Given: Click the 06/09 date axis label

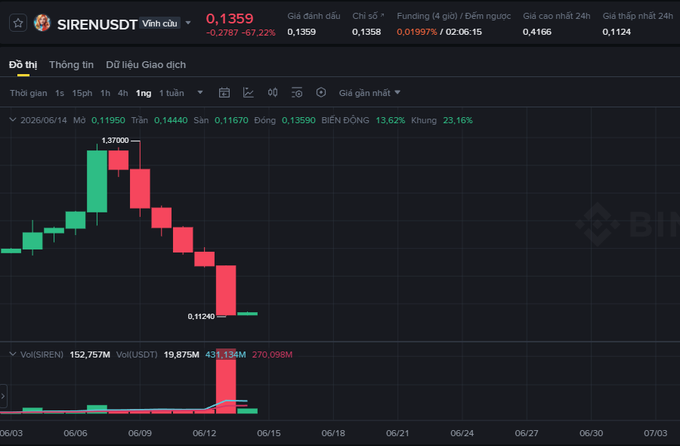Looking at the screenshot, I should (x=140, y=433).
